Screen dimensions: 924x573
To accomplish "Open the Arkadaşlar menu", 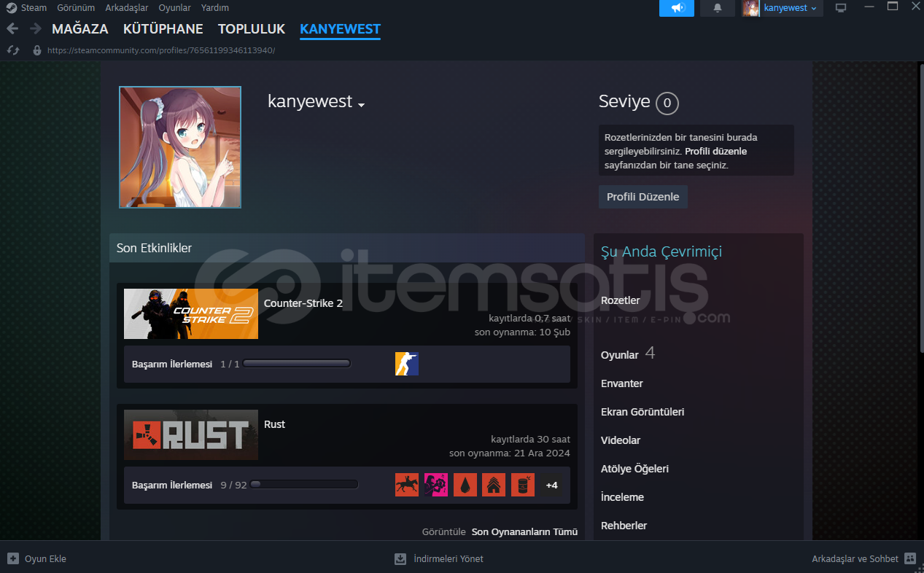I will pos(127,8).
